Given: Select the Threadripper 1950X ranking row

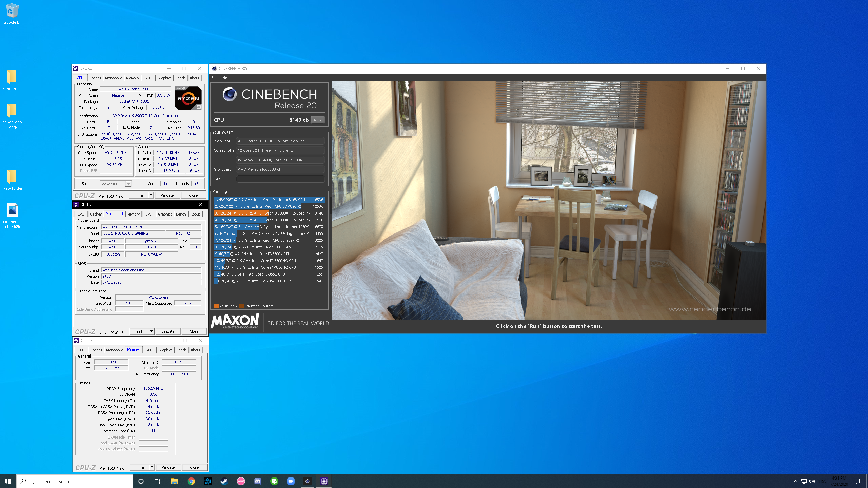Looking at the screenshot, I should tap(269, 227).
